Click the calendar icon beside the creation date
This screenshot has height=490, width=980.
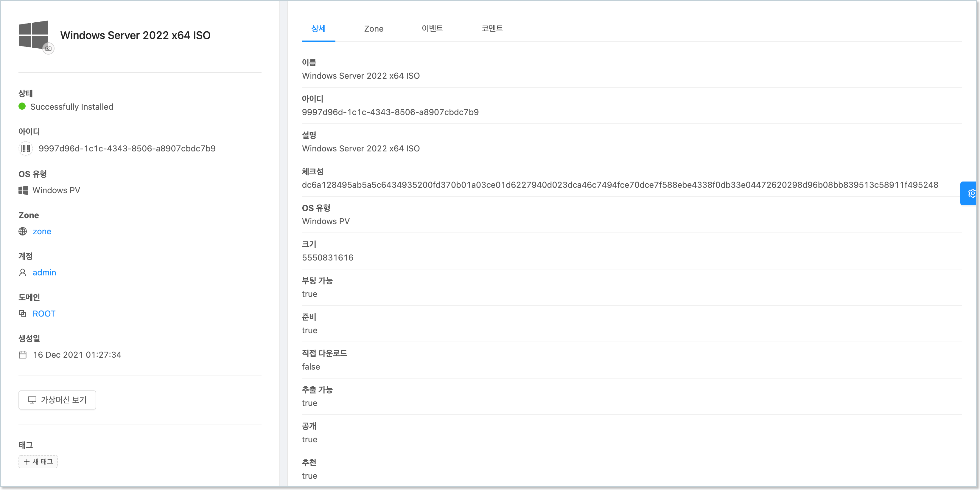click(23, 354)
